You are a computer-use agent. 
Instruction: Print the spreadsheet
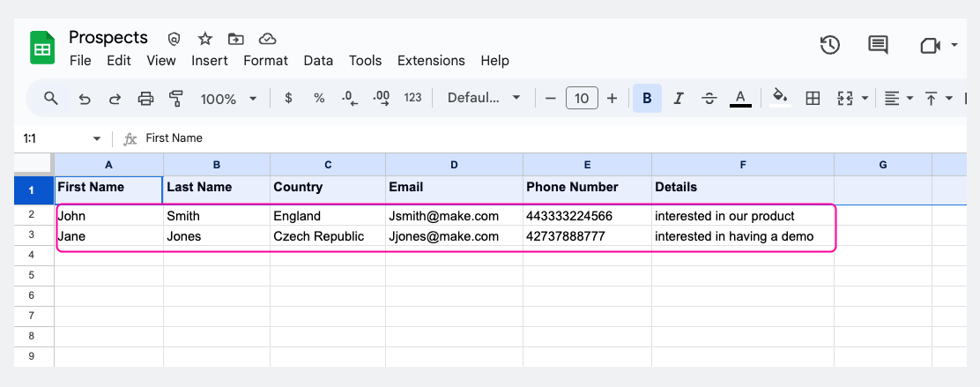[x=145, y=98]
